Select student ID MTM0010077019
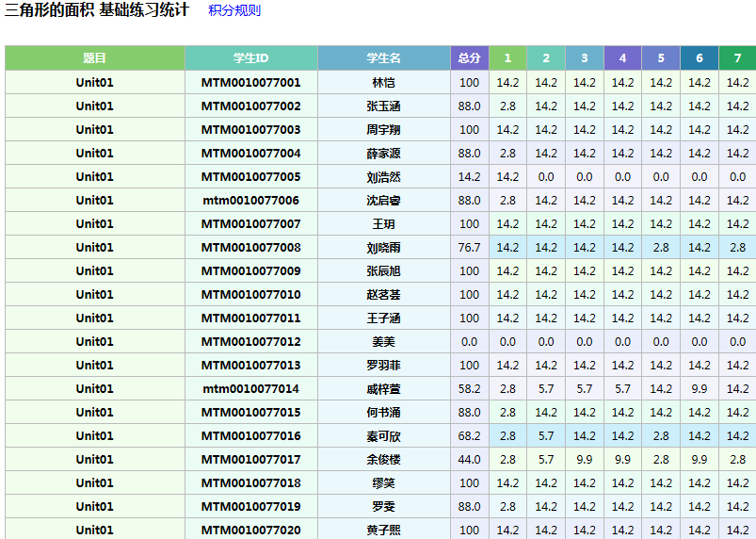The width and height of the screenshot is (756, 539). pos(251,507)
